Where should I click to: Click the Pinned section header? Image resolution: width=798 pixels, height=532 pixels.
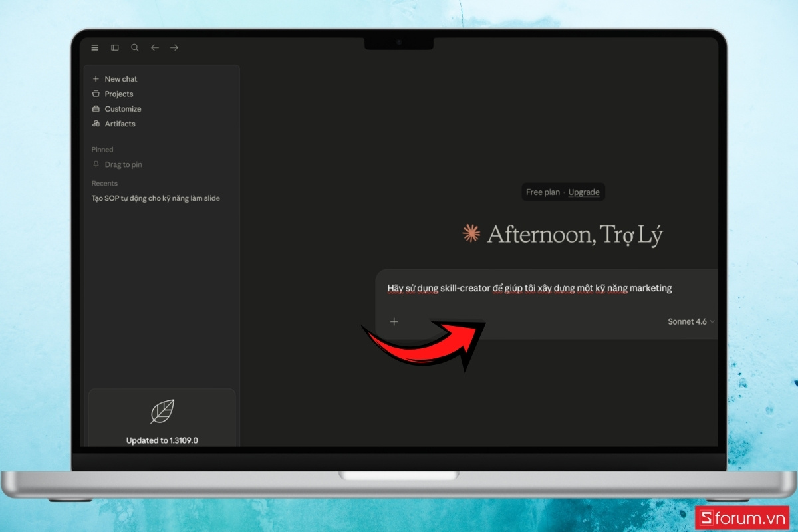(x=102, y=150)
